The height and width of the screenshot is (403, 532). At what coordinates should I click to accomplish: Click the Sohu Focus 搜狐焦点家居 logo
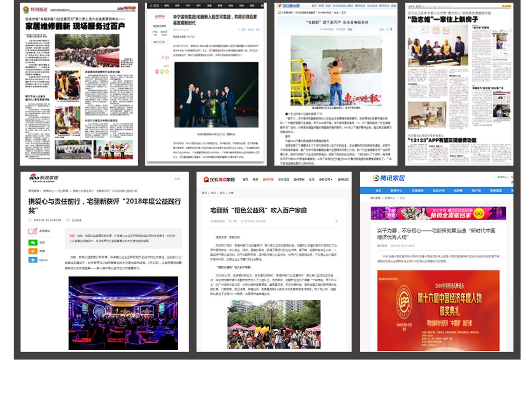218,179
